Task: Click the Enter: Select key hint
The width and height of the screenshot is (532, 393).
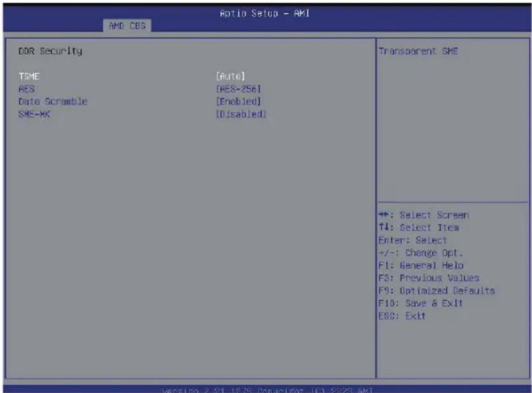Action: [x=413, y=240]
